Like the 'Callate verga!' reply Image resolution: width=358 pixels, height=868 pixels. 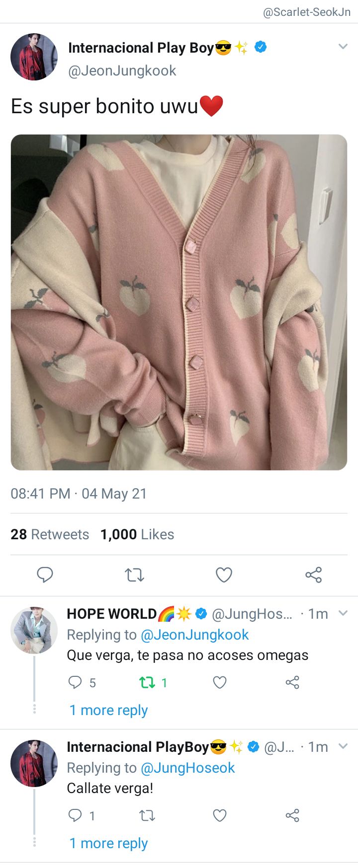(x=220, y=815)
